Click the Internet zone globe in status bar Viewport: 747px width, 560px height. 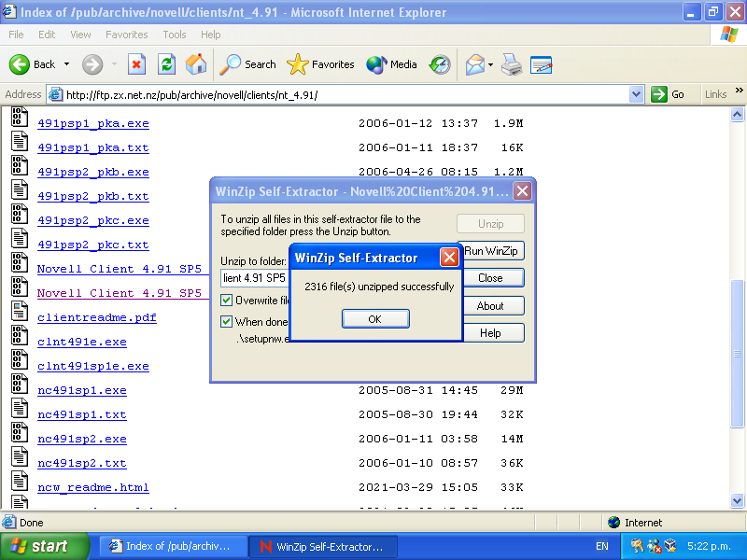click(614, 523)
